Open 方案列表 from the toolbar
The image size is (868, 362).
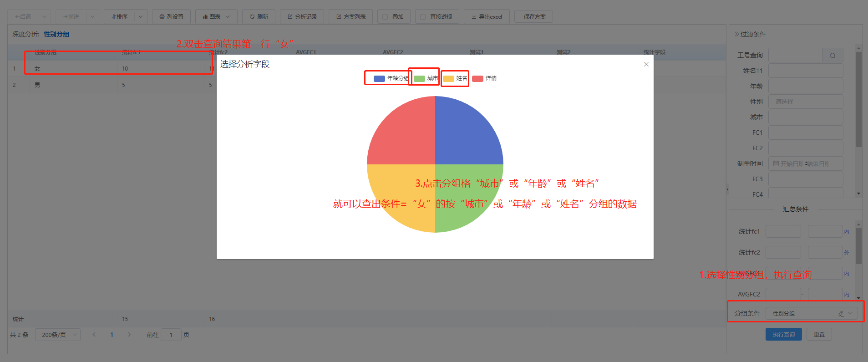(350, 17)
